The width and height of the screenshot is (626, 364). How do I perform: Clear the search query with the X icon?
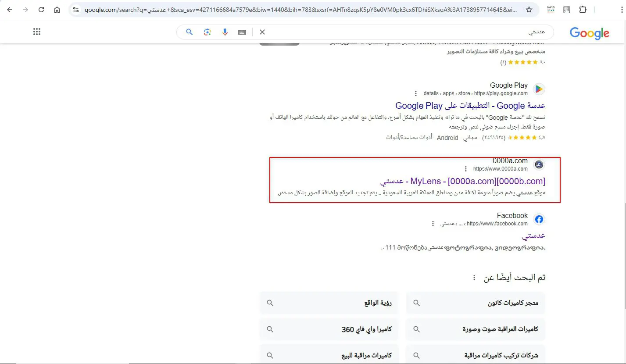262,32
